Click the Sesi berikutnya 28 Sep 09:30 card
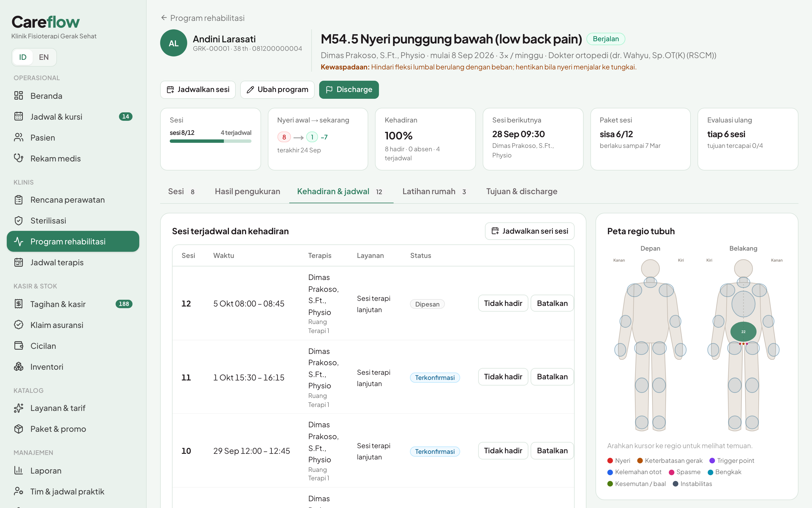812x508 pixels. point(533,139)
